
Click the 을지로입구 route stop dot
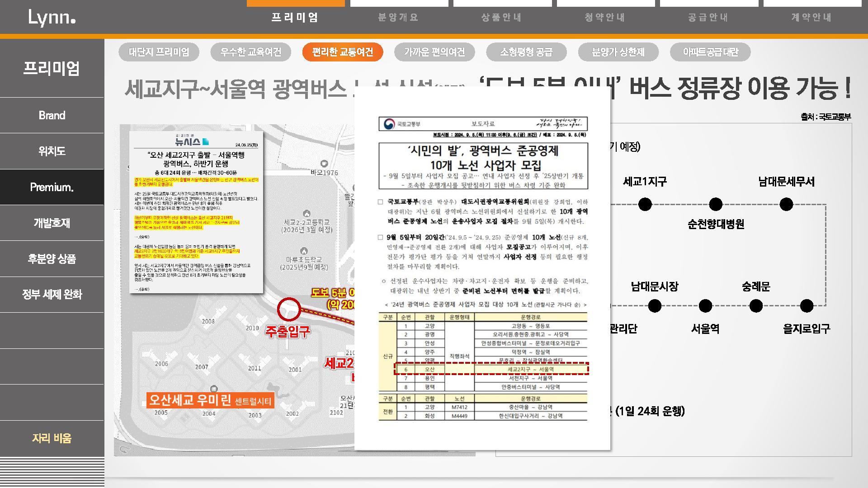tap(807, 306)
